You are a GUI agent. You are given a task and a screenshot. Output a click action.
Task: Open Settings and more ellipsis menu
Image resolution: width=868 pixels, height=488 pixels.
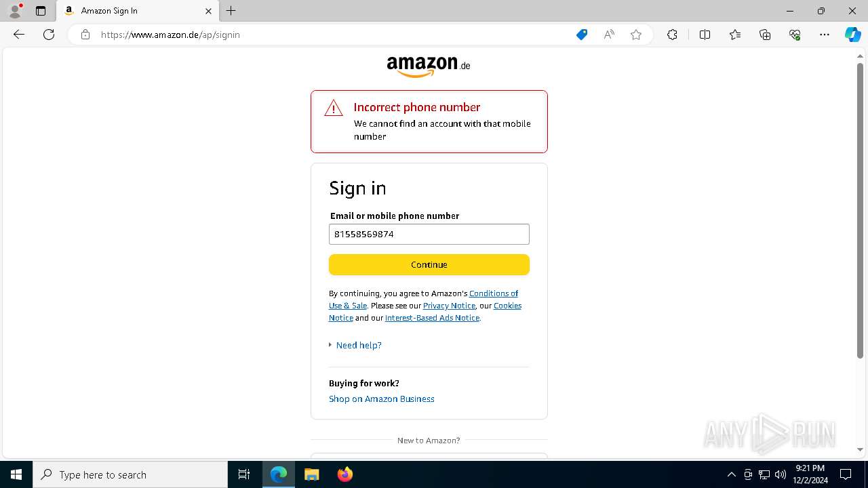click(825, 35)
